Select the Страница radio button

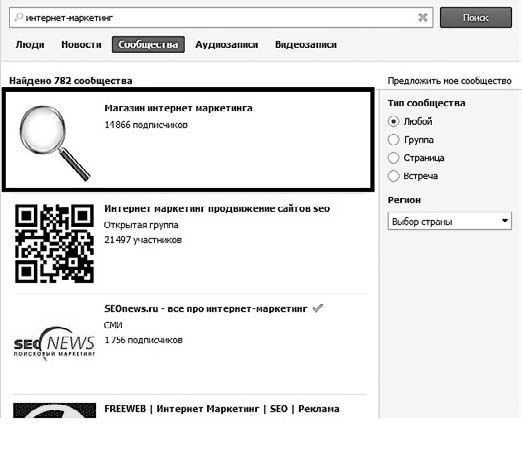coord(393,158)
